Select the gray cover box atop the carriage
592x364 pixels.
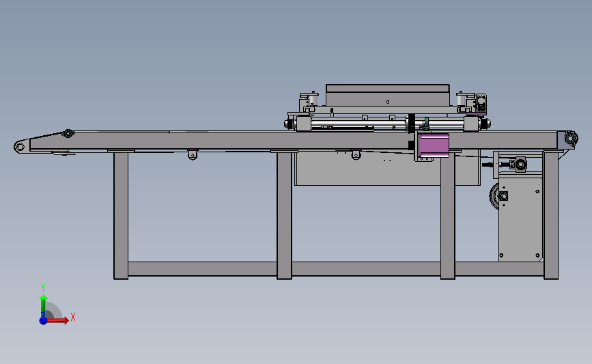tap(388, 95)
